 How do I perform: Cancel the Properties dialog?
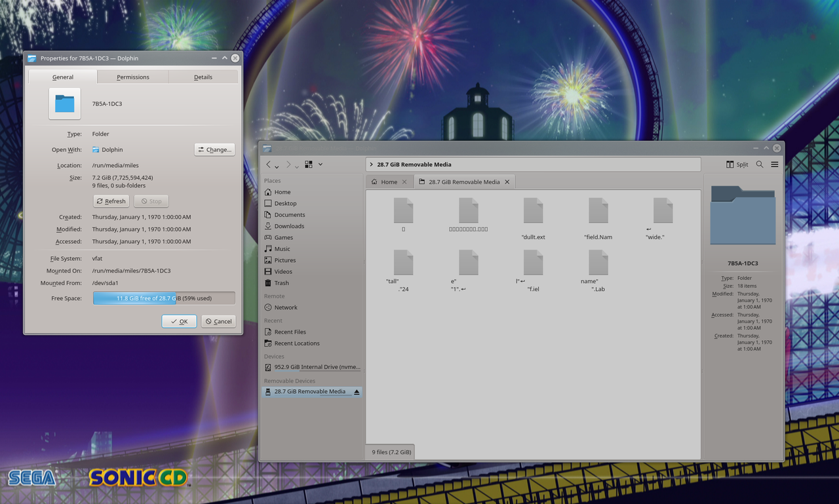(x=218, y=321)
